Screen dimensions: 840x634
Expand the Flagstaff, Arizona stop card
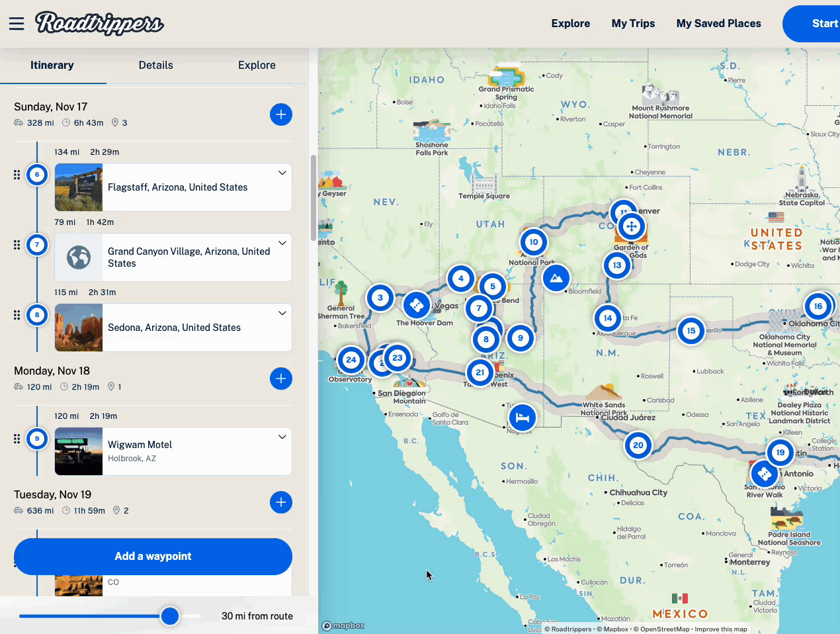coord(282,173)
